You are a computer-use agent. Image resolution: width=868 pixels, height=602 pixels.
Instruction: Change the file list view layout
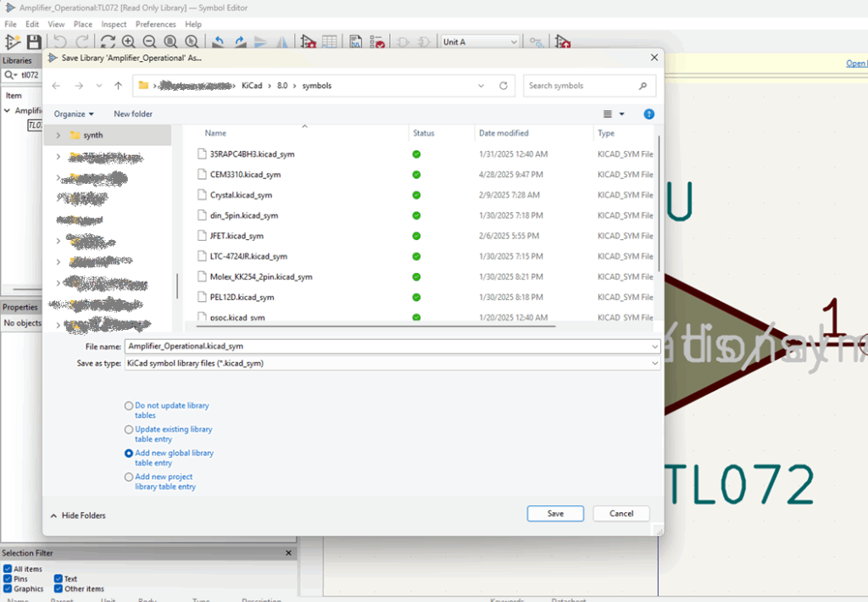click(607, 114)
